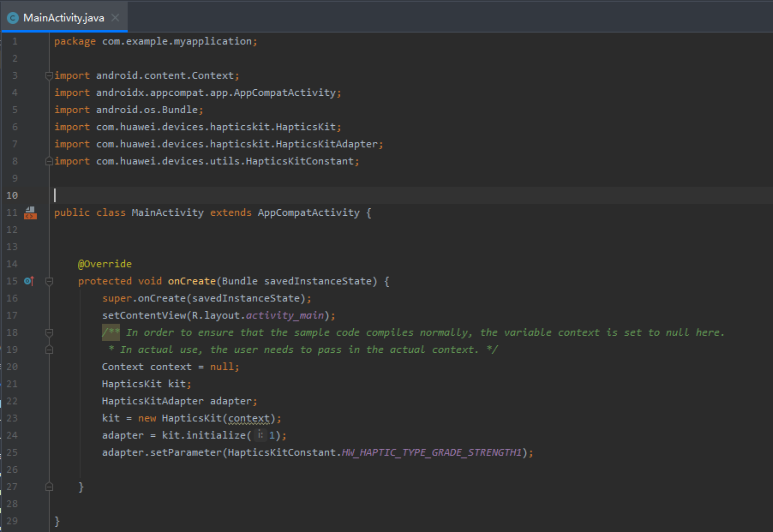Click line number 20 in the gutter
The image size is (773, 532).
coord(12,367)
